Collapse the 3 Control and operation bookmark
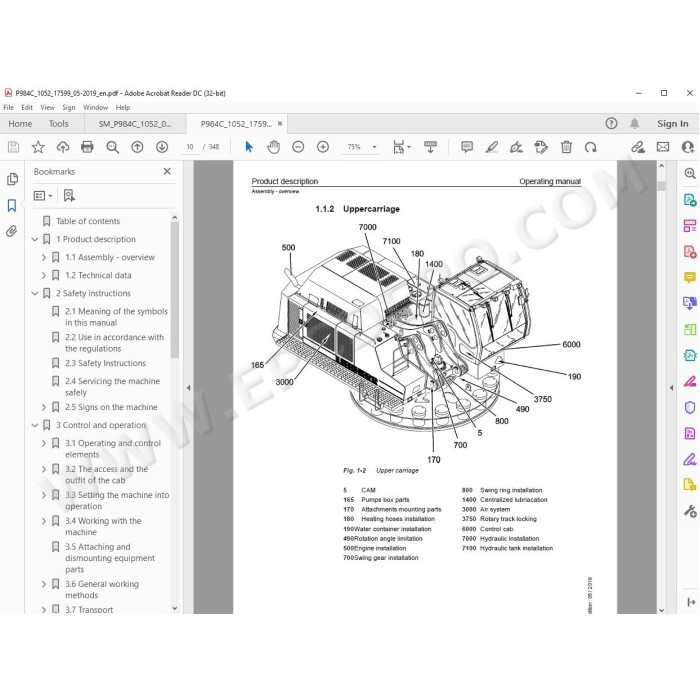 [34, 425]
